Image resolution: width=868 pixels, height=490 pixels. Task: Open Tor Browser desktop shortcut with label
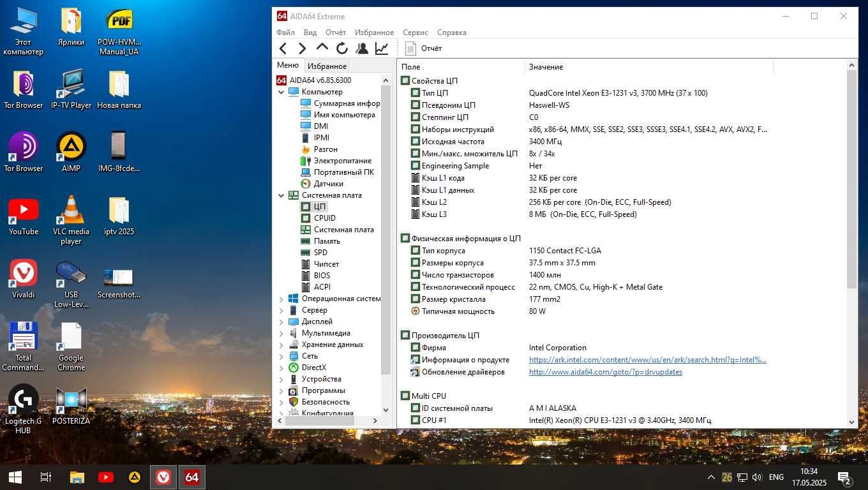pos(24,153)
